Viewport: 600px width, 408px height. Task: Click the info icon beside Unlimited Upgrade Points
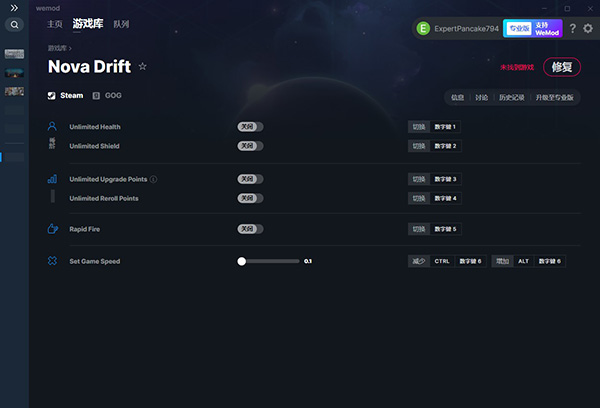point(153,179)
